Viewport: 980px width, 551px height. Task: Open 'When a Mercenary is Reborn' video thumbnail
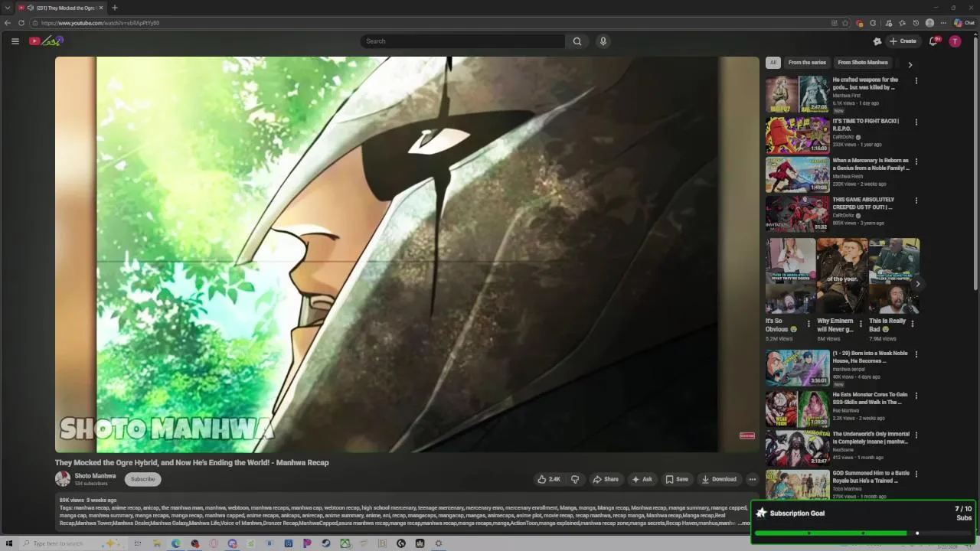click(x=797, y=174)
